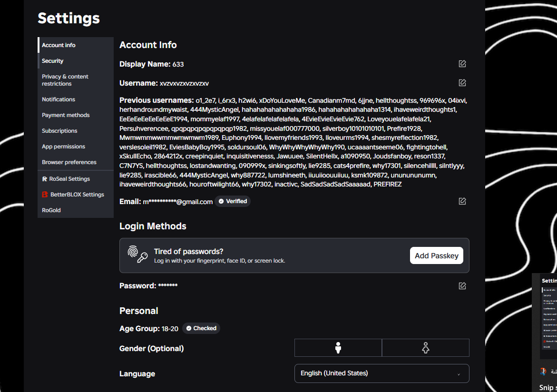This screenshot has height=392, width=557.
Task: Click the edit icon next to Username
Action: pyautogui.click(x=462, y=83)
